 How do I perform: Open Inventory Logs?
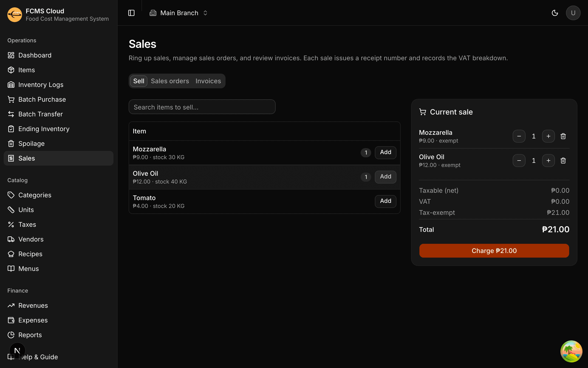point(59,85)
